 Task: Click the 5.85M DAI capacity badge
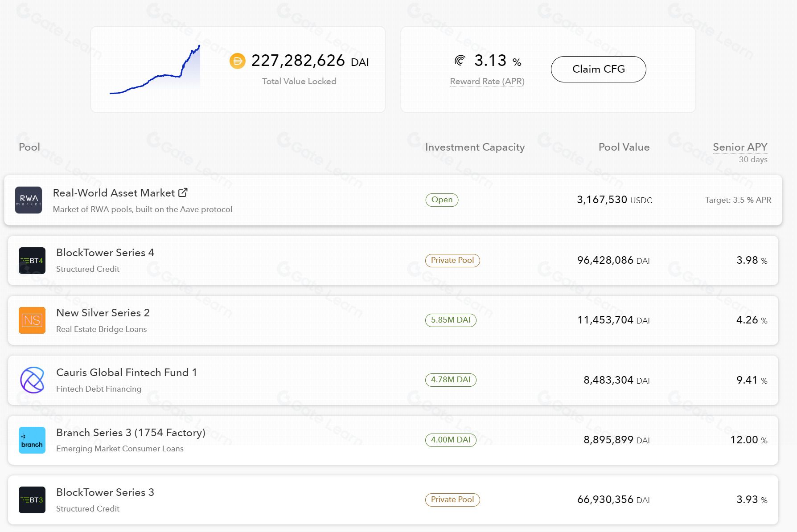point(451,320)
